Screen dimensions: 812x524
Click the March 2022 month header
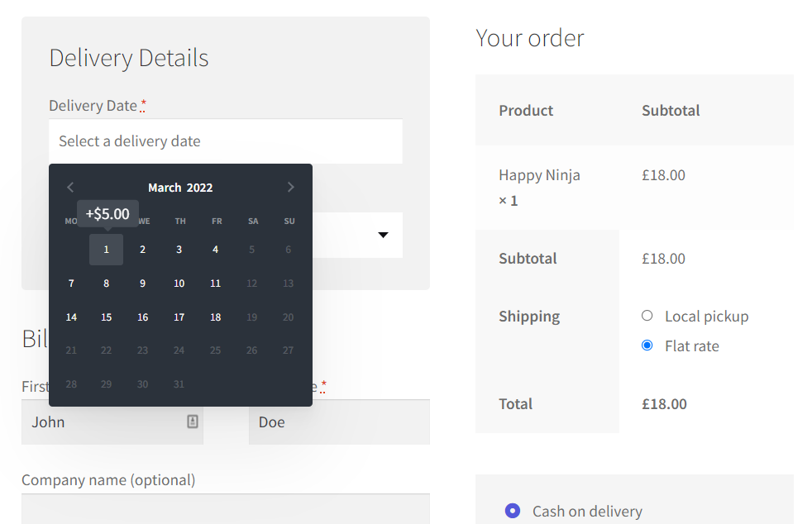(180, 187)
